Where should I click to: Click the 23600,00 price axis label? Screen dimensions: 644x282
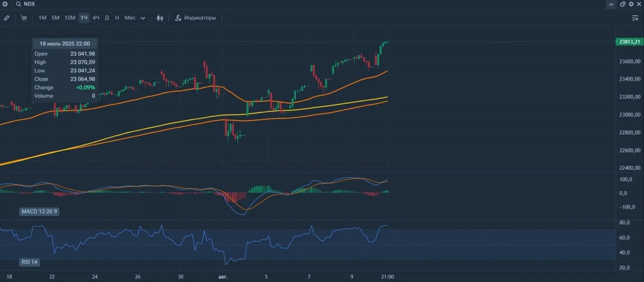tap(630, 61)
